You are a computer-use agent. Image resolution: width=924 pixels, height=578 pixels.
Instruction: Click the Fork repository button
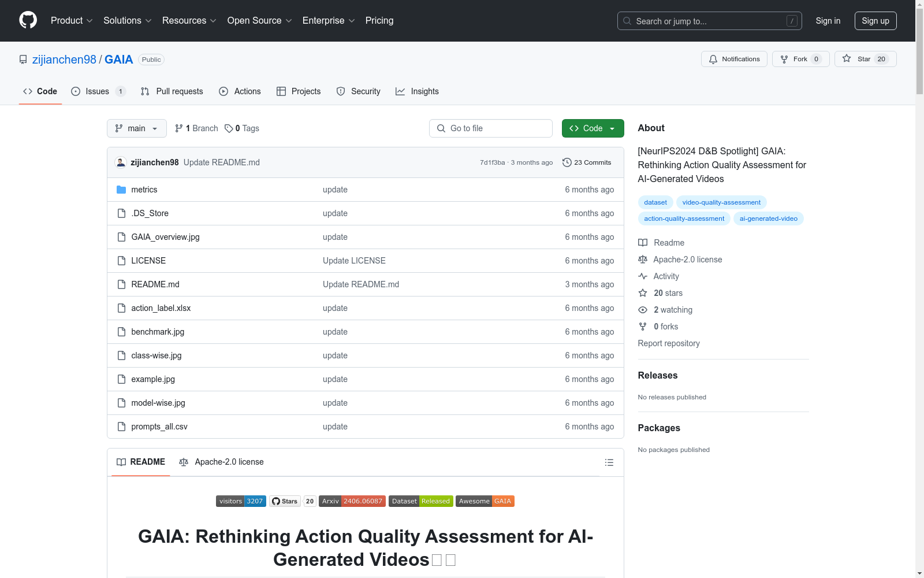click(800, 59)
